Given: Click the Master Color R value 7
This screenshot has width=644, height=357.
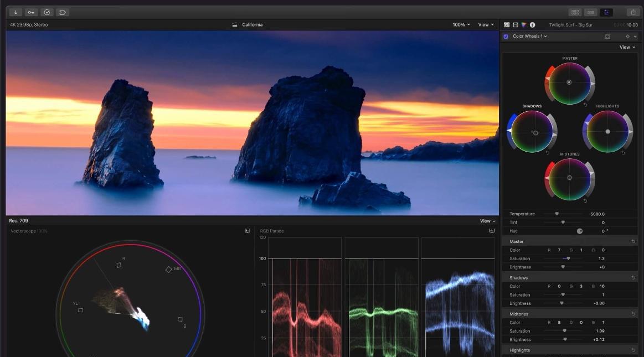Looking at the screenshot, I should click(x=559, y=250).
